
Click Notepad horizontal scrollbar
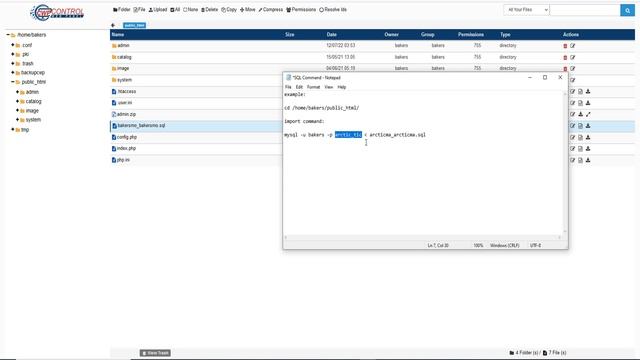pos(422,237)
